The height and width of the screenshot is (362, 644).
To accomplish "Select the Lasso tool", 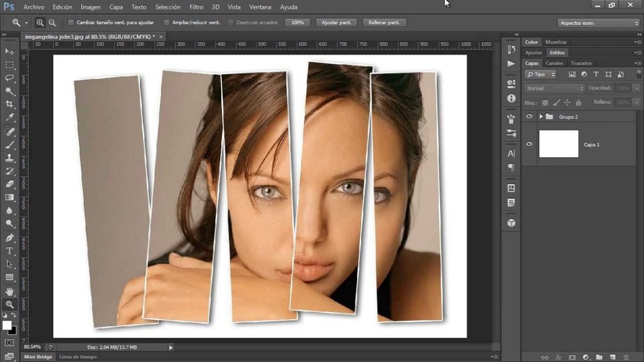I will tap(10, 78).
